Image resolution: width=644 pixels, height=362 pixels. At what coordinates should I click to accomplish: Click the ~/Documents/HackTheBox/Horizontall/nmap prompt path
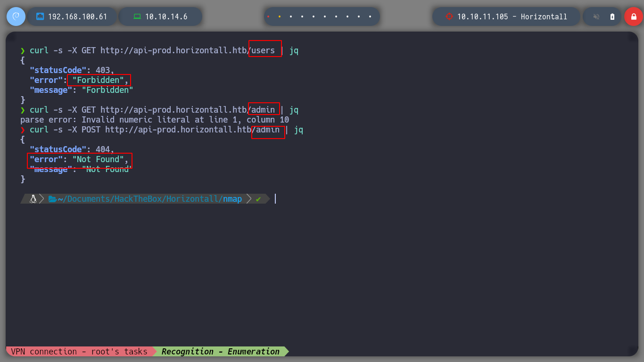point(150,199)
